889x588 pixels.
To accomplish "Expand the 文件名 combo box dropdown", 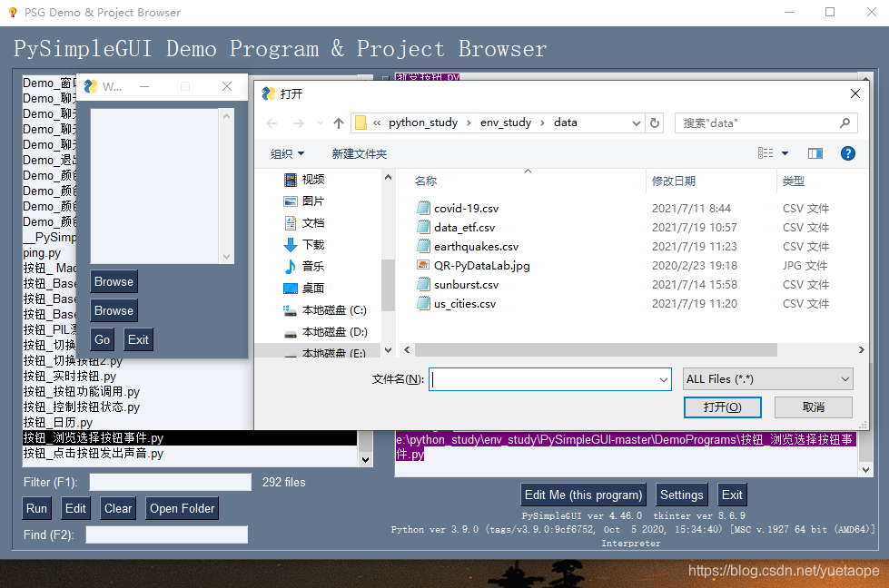I will (664, 379).
